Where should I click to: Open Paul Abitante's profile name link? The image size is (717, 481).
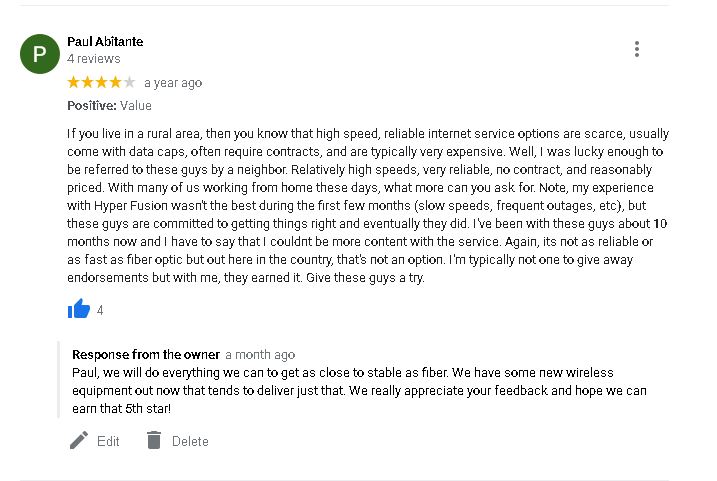pyautogui.click(x=105, y=42)
